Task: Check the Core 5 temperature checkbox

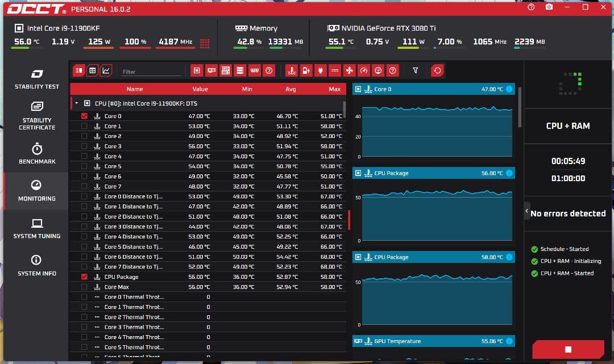Action: pyautogui.click(x=84, y=166)
